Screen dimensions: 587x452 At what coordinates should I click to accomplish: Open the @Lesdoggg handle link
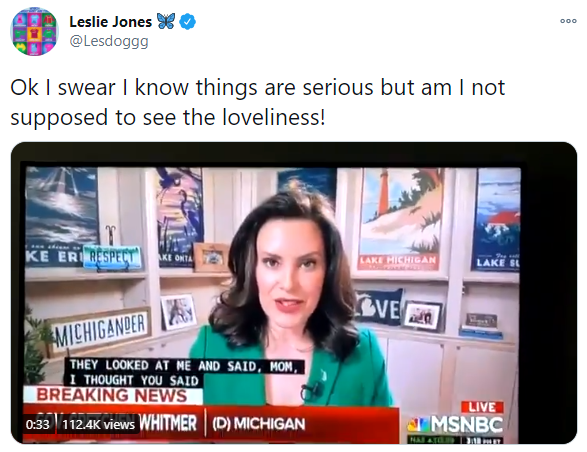[109, 41]
